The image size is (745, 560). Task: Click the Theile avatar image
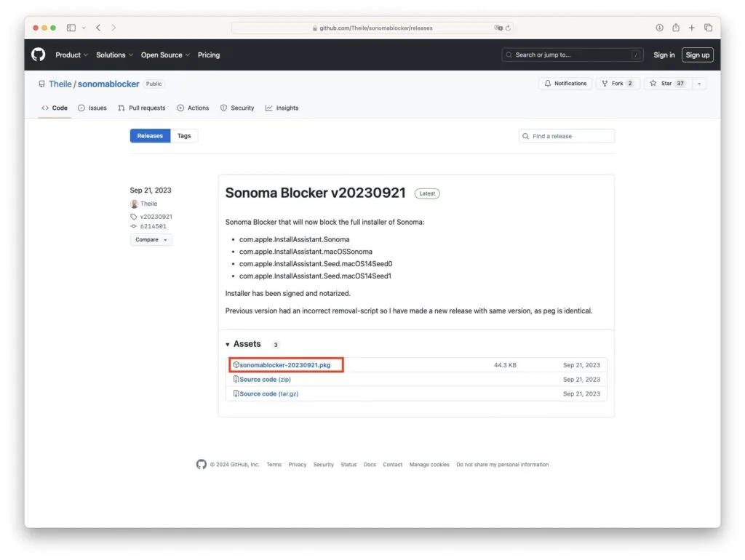click(x=134, y=204)
